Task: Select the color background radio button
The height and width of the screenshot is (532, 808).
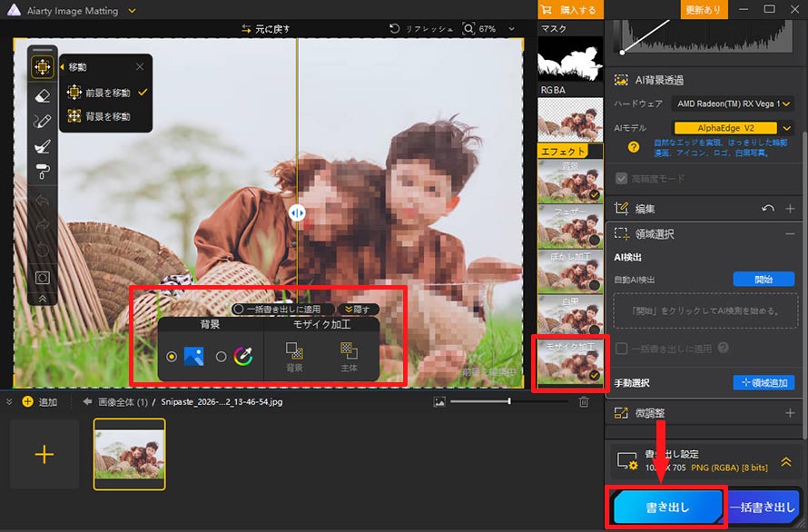Action: (222, 356)
